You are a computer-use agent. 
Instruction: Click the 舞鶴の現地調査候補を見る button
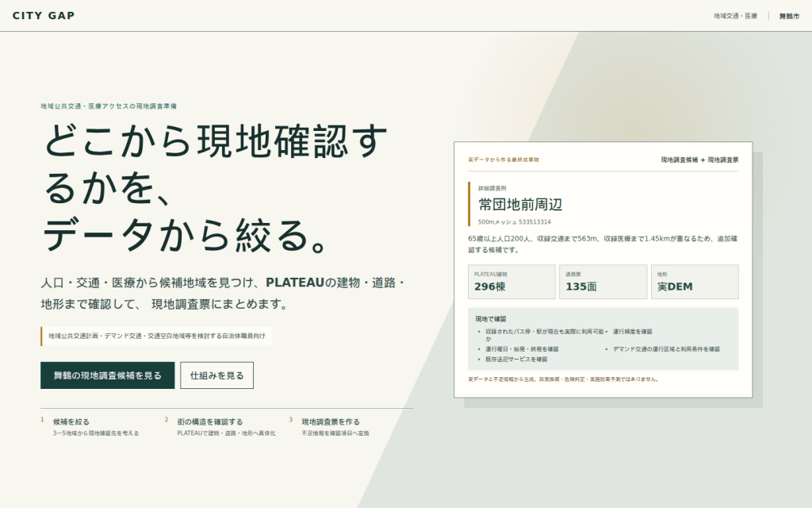108,375
